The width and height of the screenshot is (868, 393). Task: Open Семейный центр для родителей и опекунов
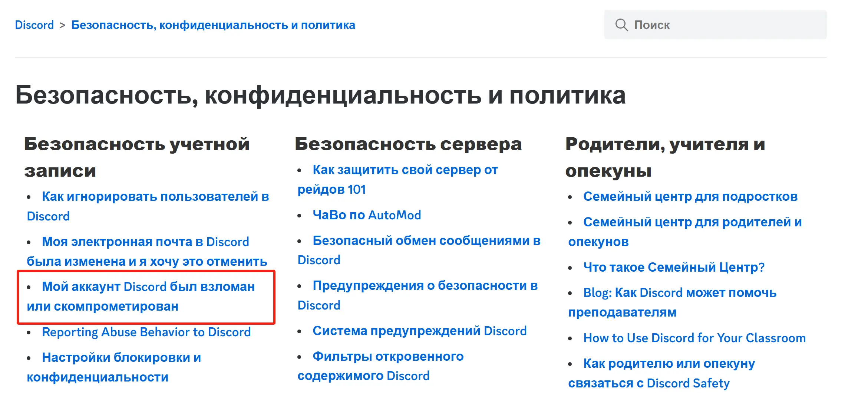click(x=685, y=232)
